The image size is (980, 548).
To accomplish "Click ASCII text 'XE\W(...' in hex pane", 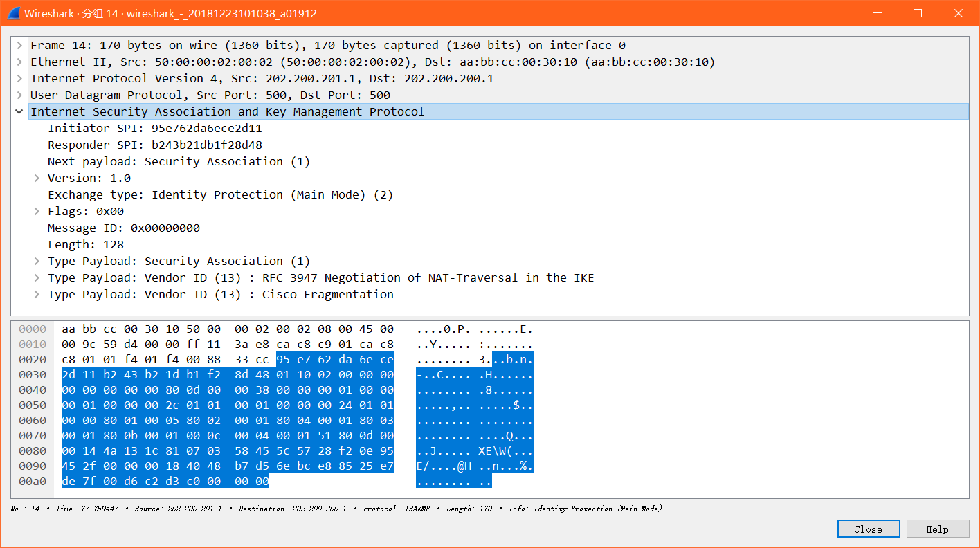I will coord(506,451).
